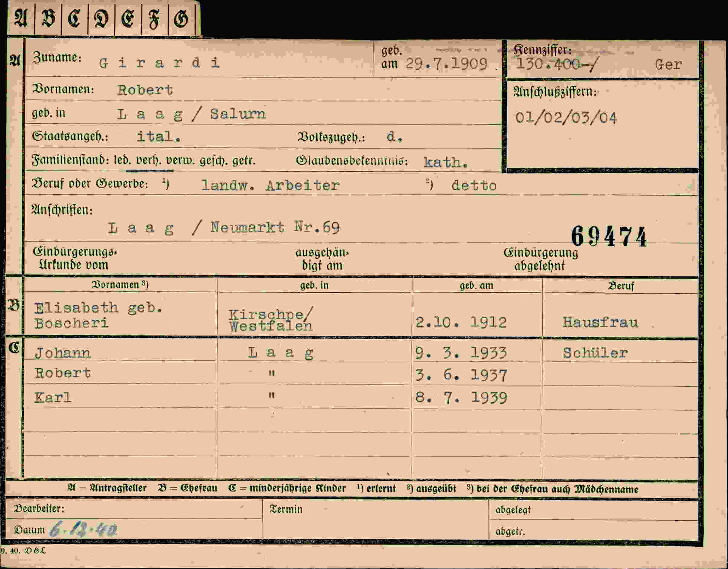Click the Kennziffer value 130.400
Screen dimensions: 728x569
point(548,63)
